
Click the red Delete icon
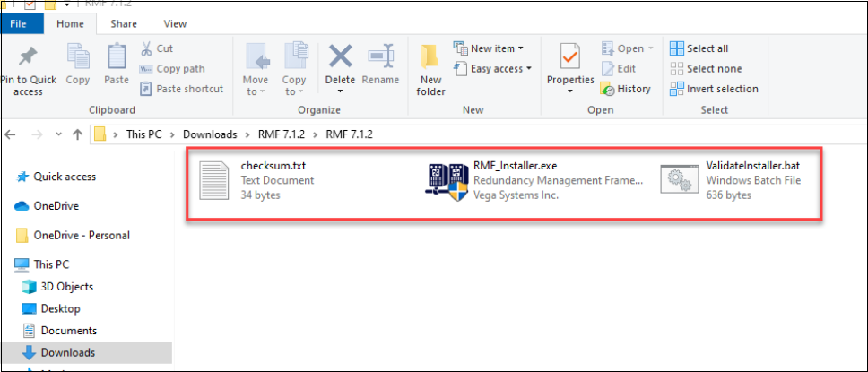point(340,57)
